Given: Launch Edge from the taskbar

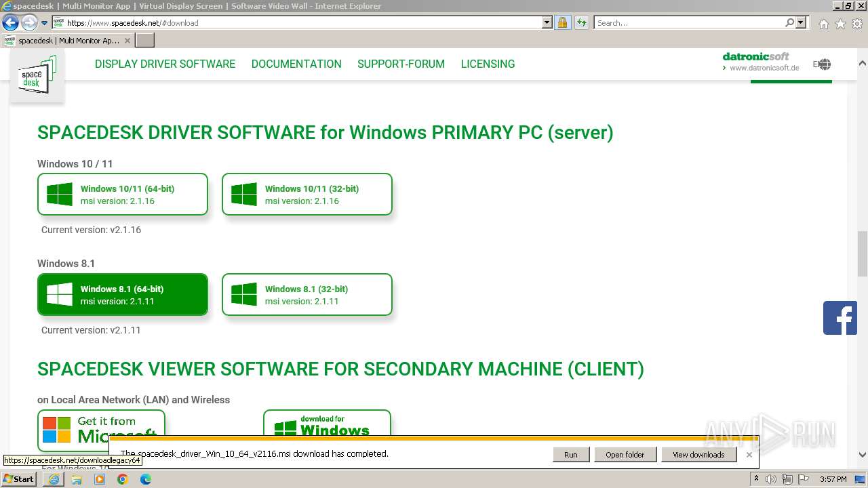Looking at the screenshot, I should (x=146, y=479).
